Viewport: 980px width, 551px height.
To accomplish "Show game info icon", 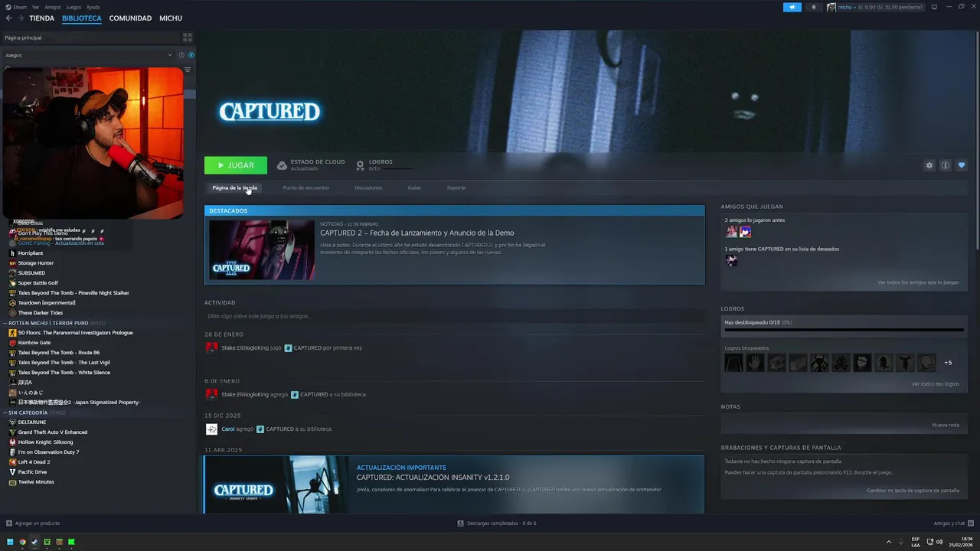I will click(x=946, y=165).
